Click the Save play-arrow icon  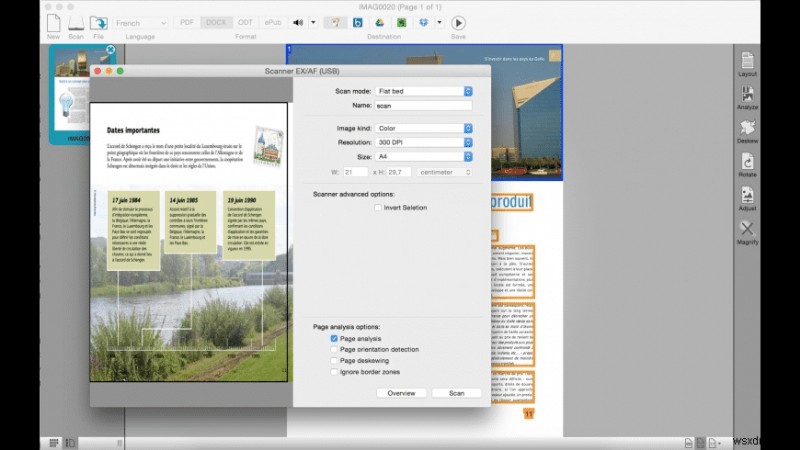458,22
